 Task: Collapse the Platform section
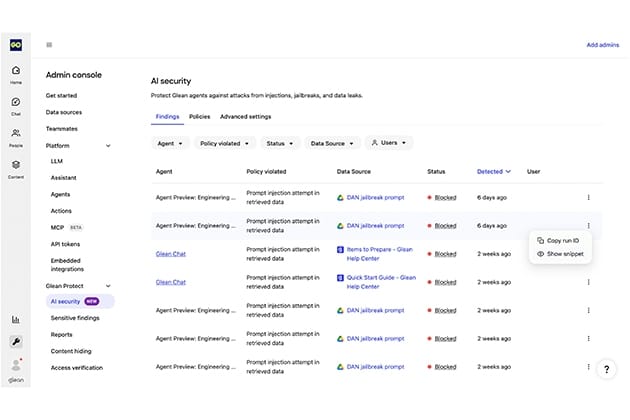pyautogui.click(x=108, y=146)
